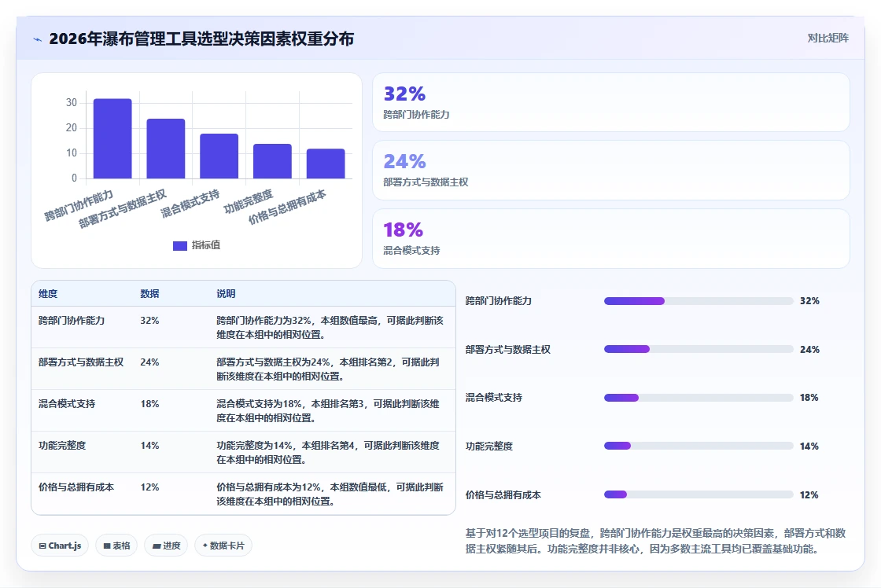Open the 24% 部署方式与数据主权 stat card

610,170
